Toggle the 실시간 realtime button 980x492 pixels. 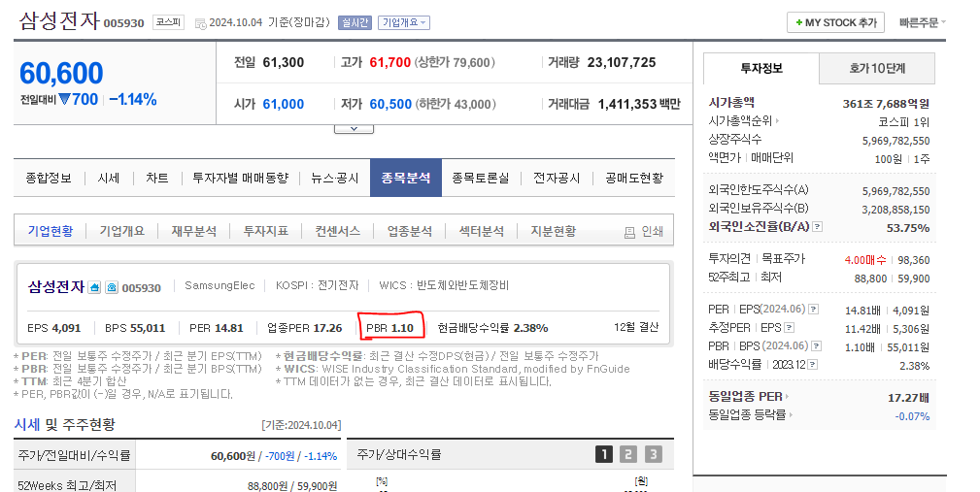(355, 22)
